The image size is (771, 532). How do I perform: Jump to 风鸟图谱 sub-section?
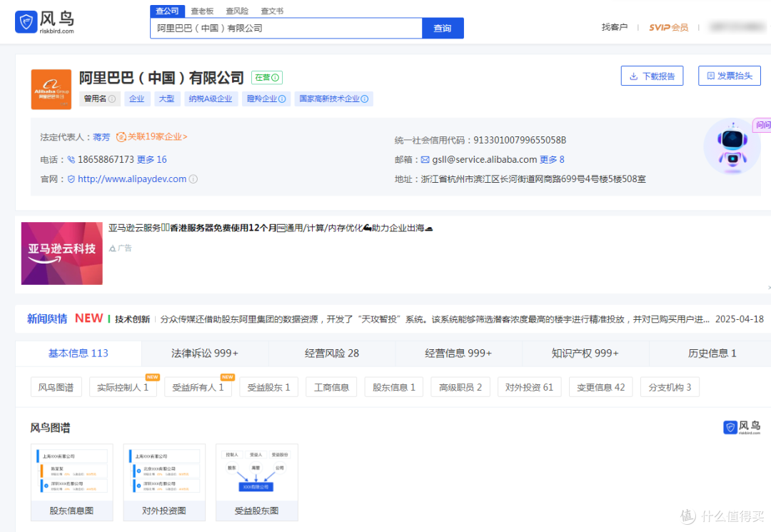(56, 387)
